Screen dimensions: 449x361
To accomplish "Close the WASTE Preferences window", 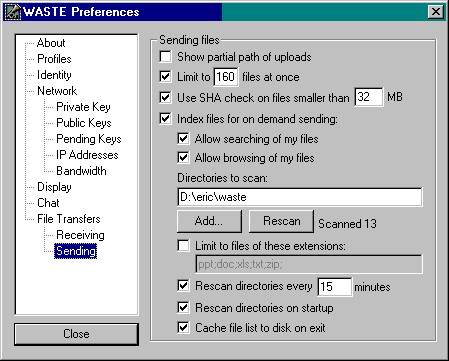I will point(436,12).
